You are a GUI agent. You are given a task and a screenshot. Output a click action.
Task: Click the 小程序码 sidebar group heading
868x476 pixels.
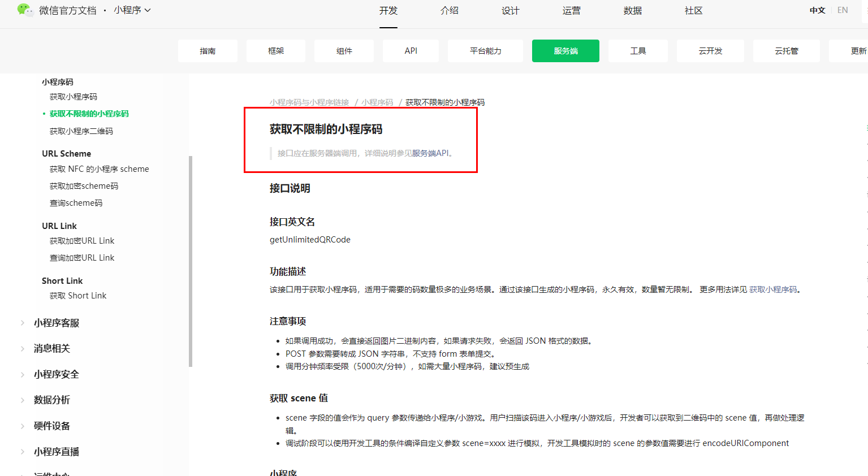point(58,82)
